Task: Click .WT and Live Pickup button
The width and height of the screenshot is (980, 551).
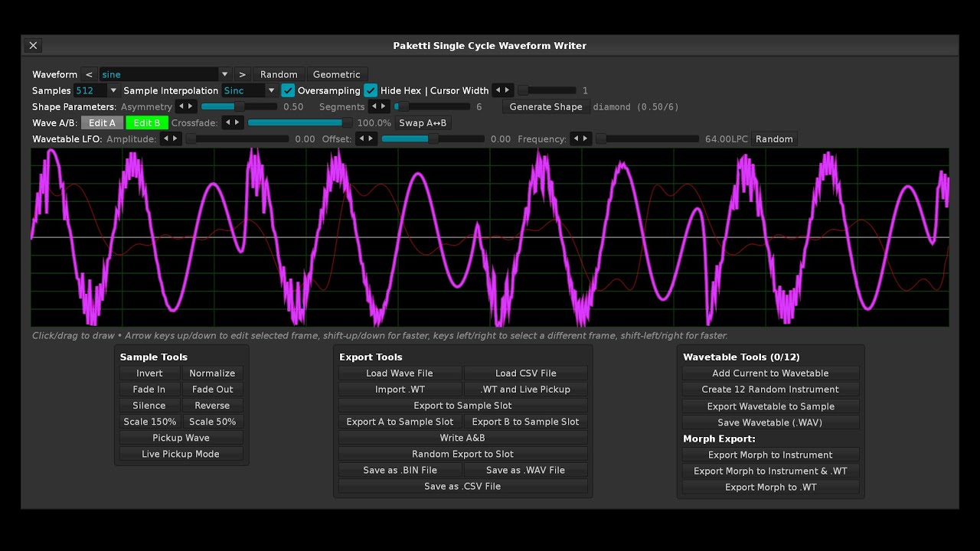Action: tap(525, 389)
